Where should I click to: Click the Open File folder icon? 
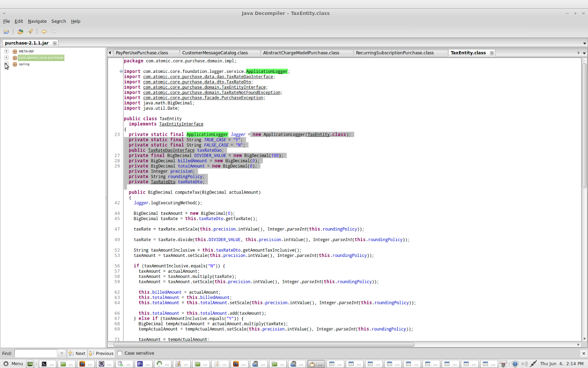pos(6,32)
